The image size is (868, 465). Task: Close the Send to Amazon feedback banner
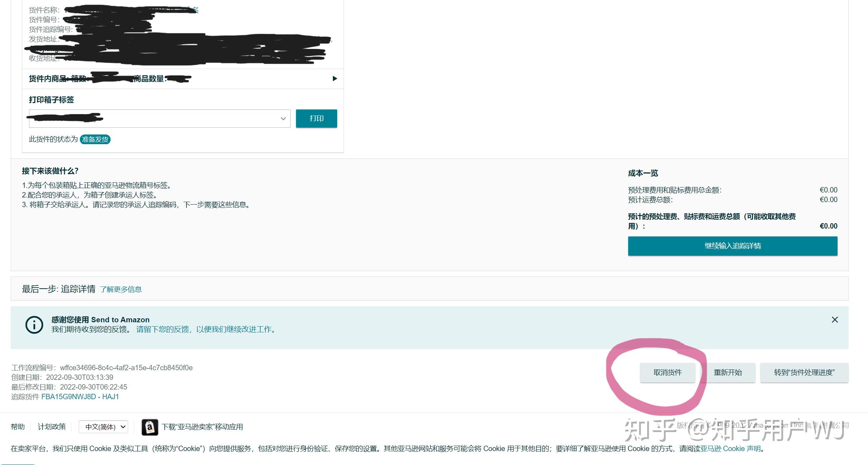pyautogui.click(x=835, y=320)
